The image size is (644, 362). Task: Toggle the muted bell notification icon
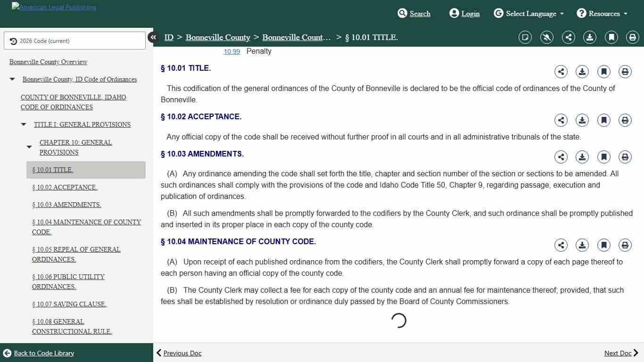tap(546, 37)
